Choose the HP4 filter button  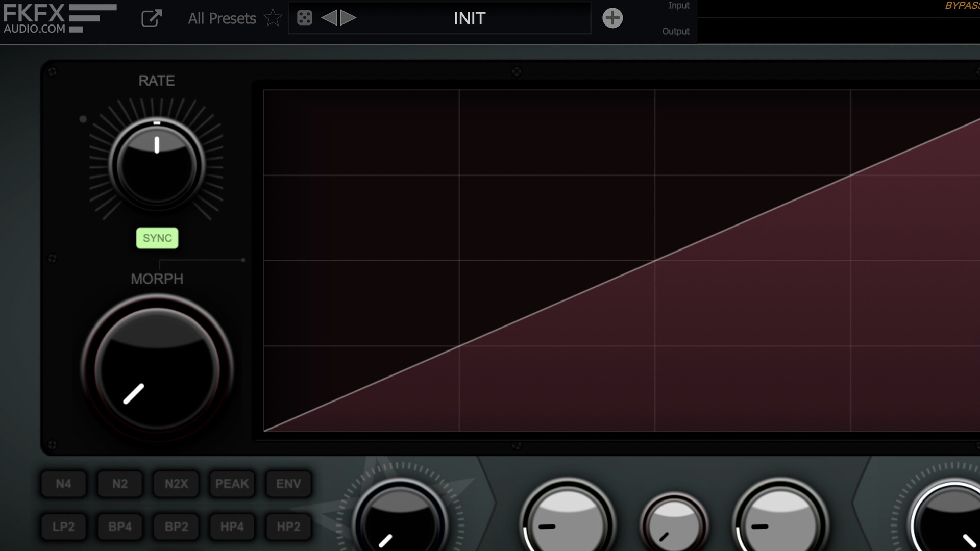(x=232, y=527)
